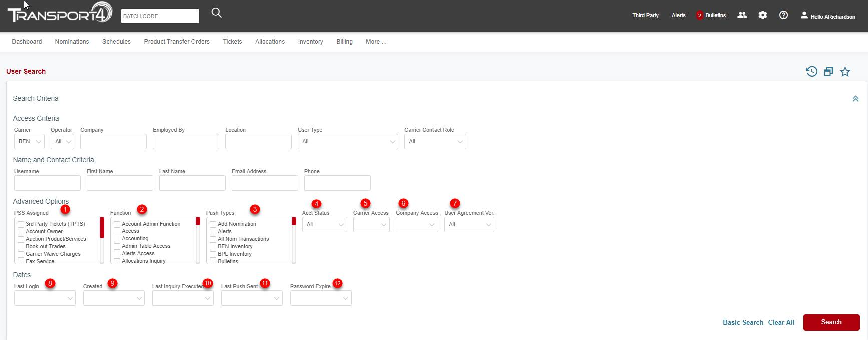Open the Acct Status dropdown
The height and width of the screenshot is (340, 868).
point(324,225)
